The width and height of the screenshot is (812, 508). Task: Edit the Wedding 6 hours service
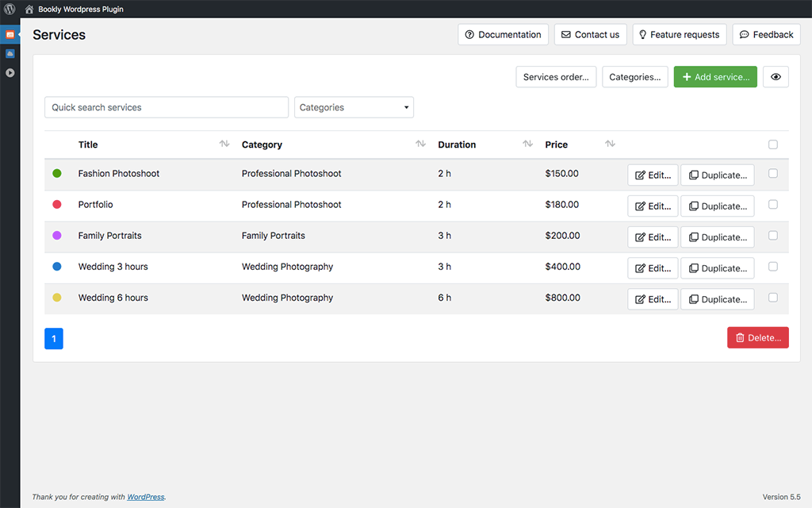653,299
